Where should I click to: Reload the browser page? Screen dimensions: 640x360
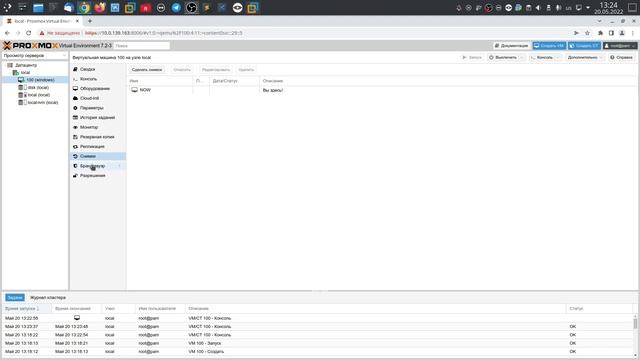point(29,33)
